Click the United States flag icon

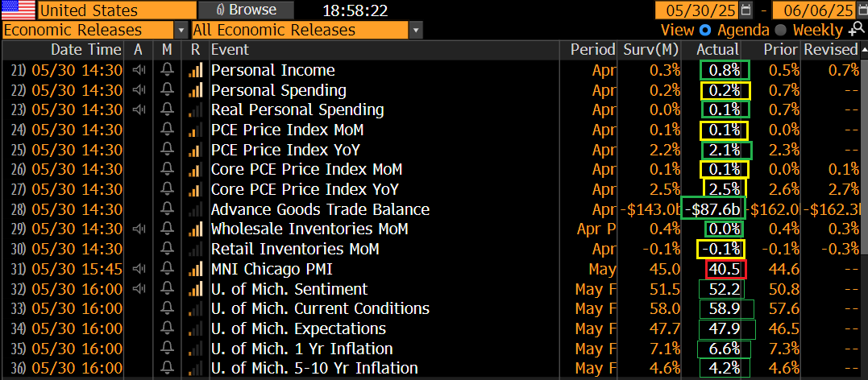pyautogui.click(x=17, y=10)
